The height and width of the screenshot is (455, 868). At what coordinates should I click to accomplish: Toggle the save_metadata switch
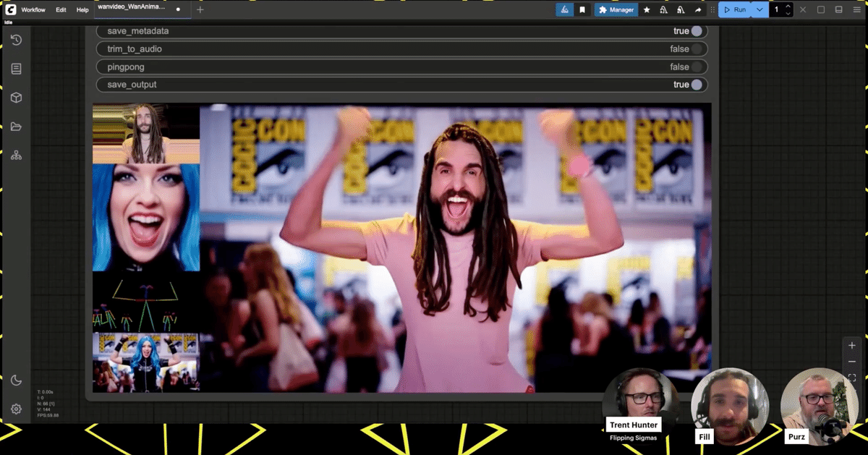pos(696,31)
